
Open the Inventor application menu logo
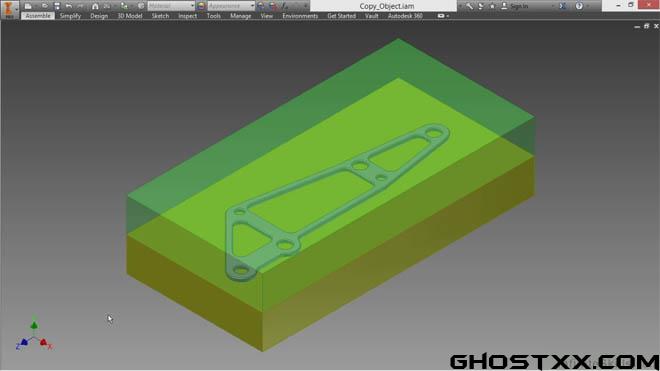(x=8, y=8)
